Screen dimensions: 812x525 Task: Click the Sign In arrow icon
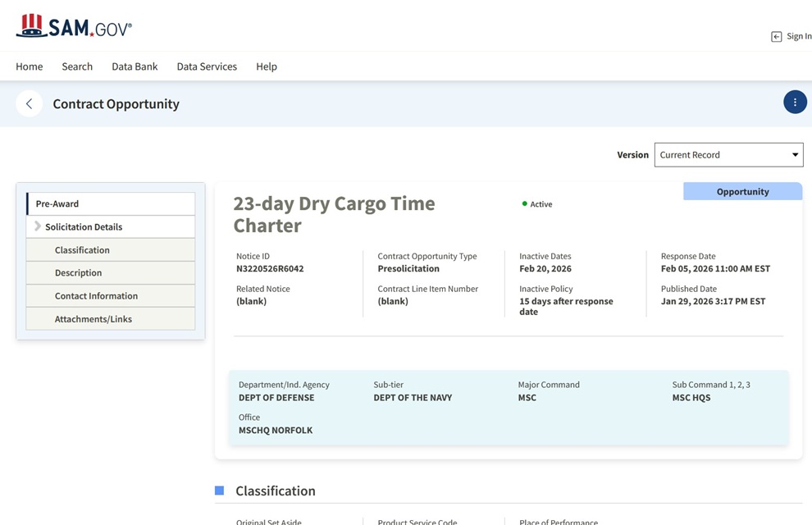coord(776,36)
